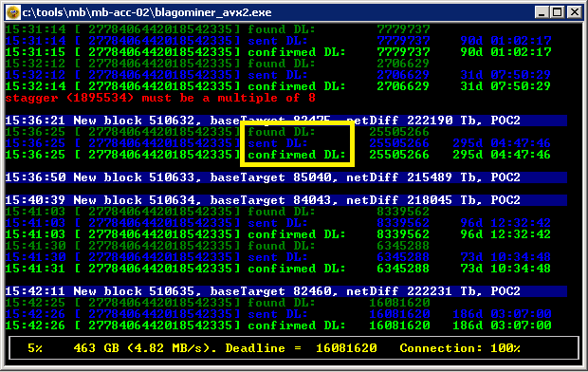The height and width of the screenshot is (372, 588).
Task: Maximize the blagominer console window
Action: pos(558,12)
